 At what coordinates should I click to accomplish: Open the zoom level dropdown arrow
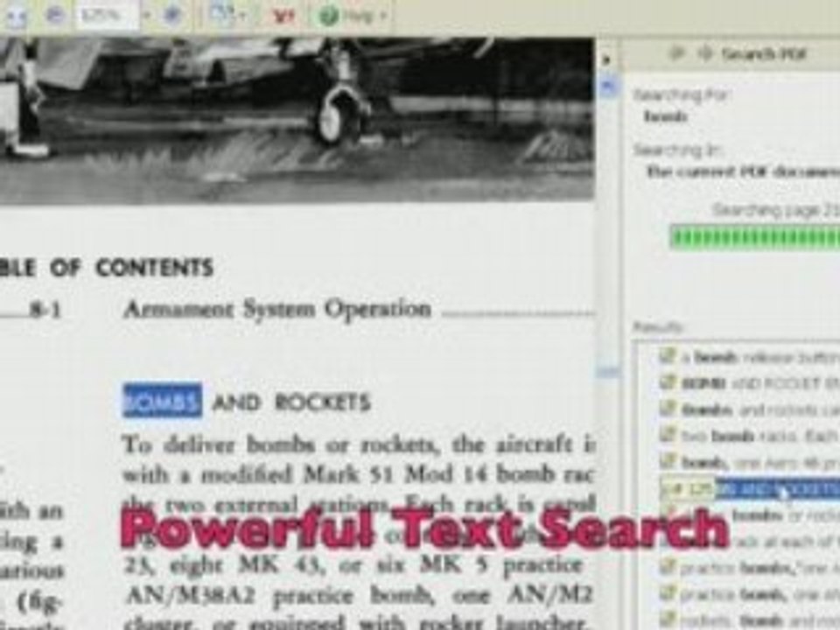[x=146, y=16]
